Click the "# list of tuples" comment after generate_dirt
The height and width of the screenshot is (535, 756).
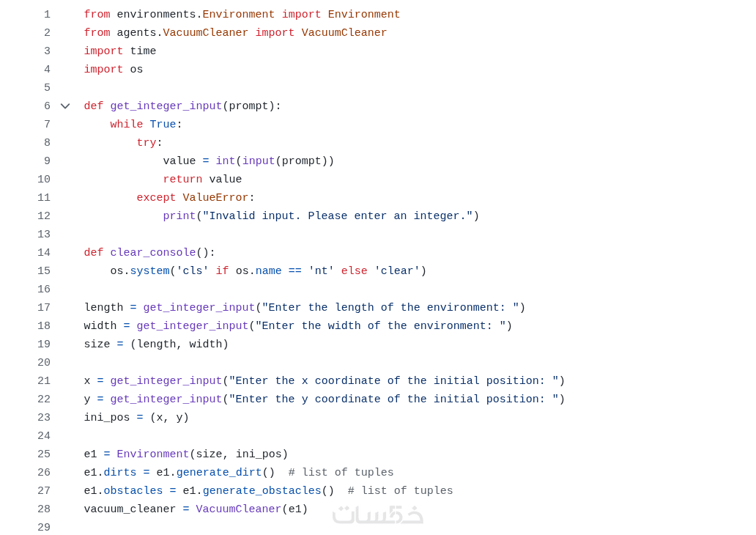pos(341,473)
